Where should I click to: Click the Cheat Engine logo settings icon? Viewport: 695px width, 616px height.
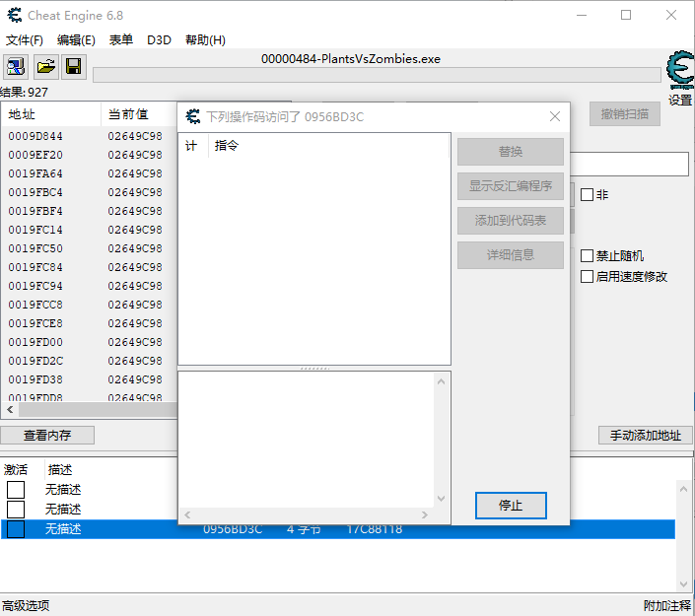[680, 70]
